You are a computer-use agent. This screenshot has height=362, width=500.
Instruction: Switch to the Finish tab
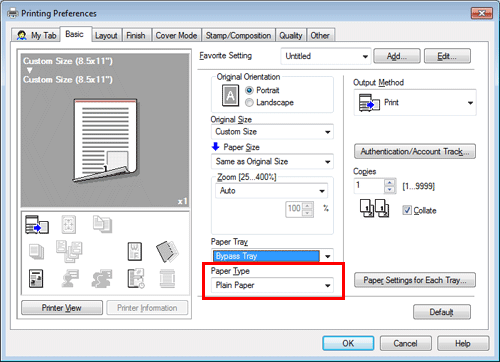point(136,35)
